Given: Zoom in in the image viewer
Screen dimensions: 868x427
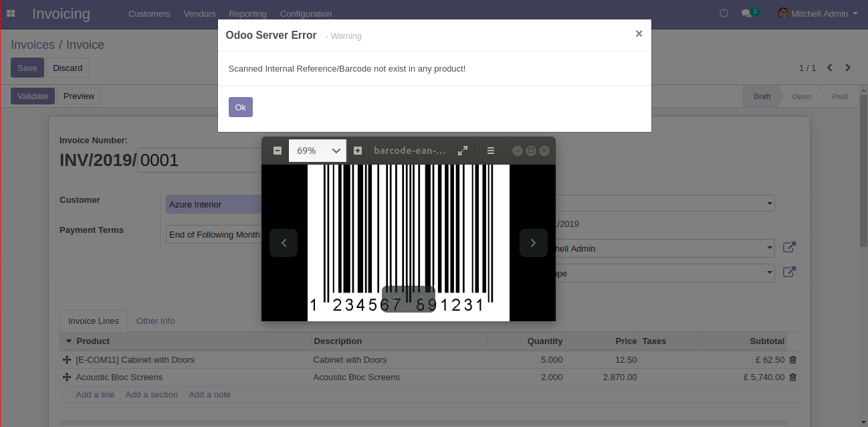Looking at the screenshot, I should 358,151.
